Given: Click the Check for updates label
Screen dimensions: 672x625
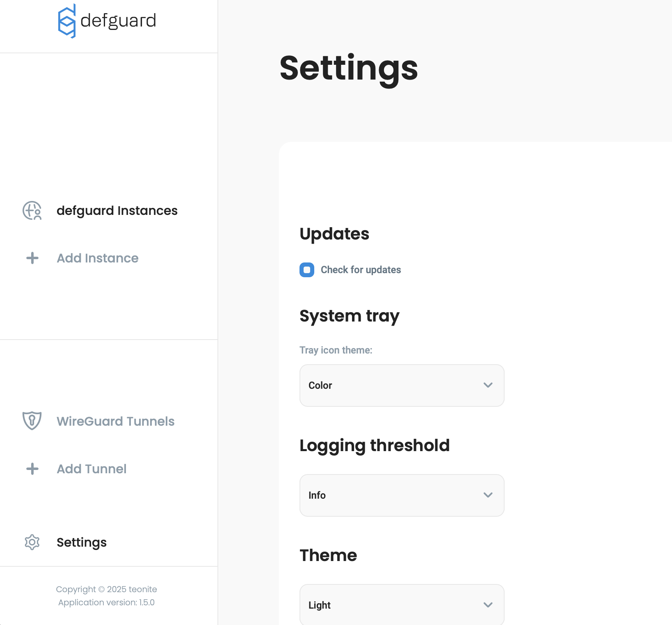Looking at the screenshot, I should [x=361, y=270].
